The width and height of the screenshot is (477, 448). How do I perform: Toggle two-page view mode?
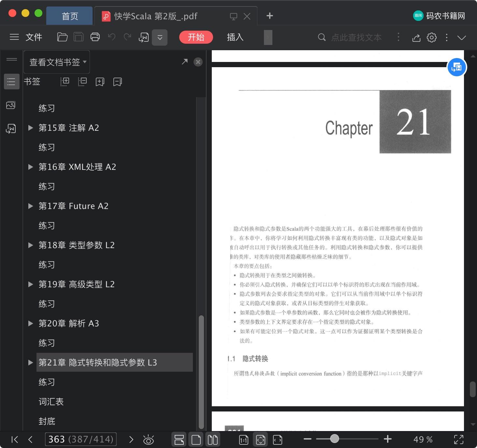pos(213,440)
